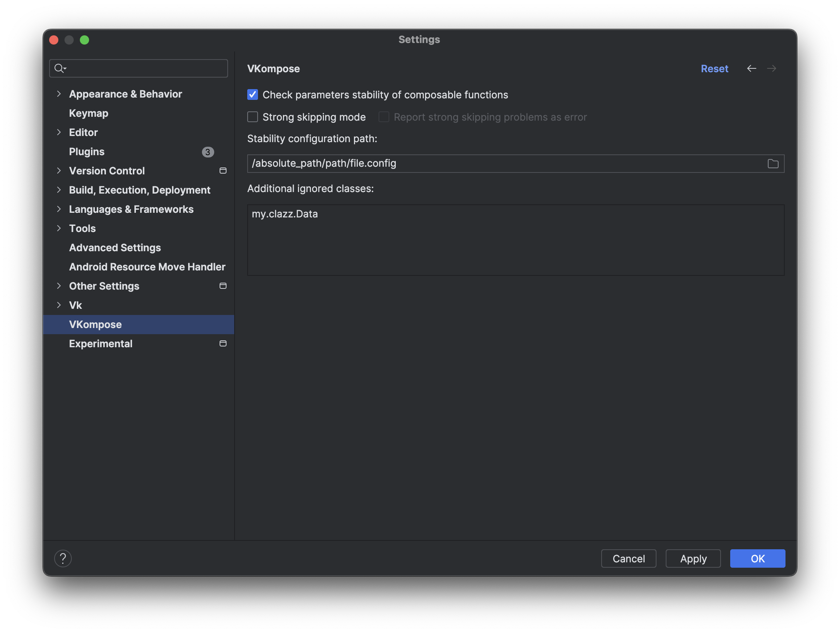Expand the Tools settings group
The height and width of the screenshot is (633, 840).
(x=59, y=228)
